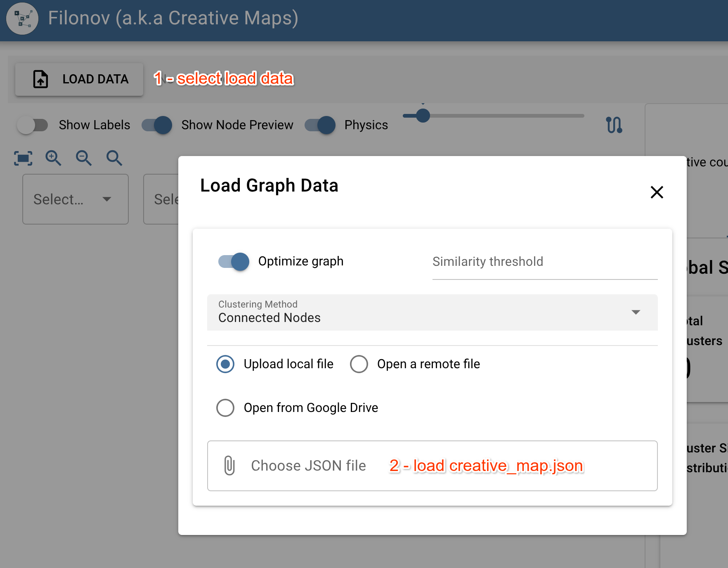The height and width of the screenshot is (568, 728).
Task: Turn off Show Node Preview toggle
Action: (157, 125)
